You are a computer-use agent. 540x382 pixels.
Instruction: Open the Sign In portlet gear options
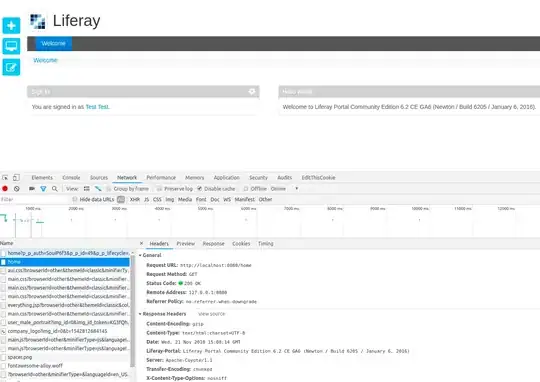(x=252, y=91)
